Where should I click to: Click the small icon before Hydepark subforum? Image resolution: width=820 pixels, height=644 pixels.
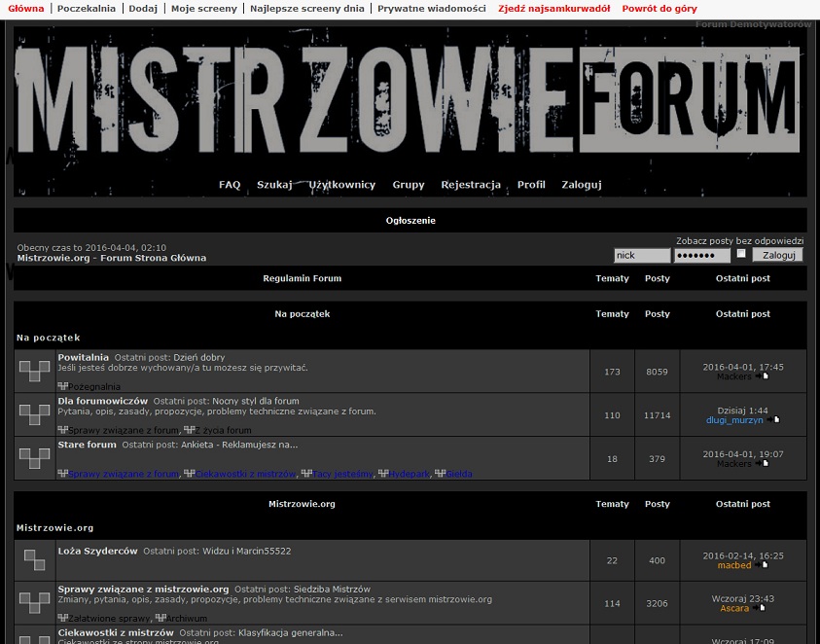click(x=383, y=474)
